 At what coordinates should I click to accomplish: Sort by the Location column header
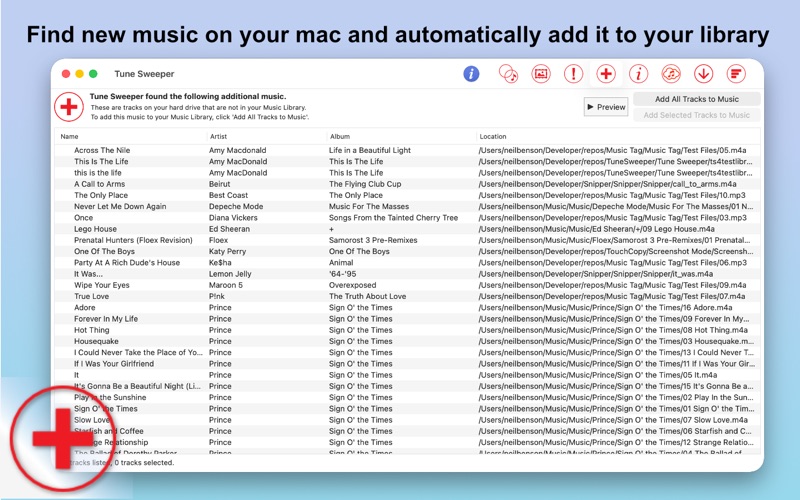click(x=493, y=136)
